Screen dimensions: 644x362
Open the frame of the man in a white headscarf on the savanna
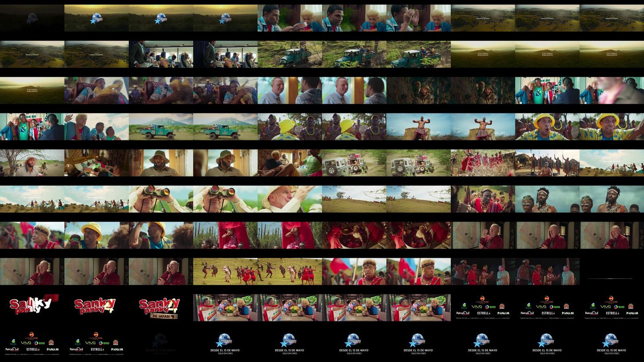click(32, 163)
